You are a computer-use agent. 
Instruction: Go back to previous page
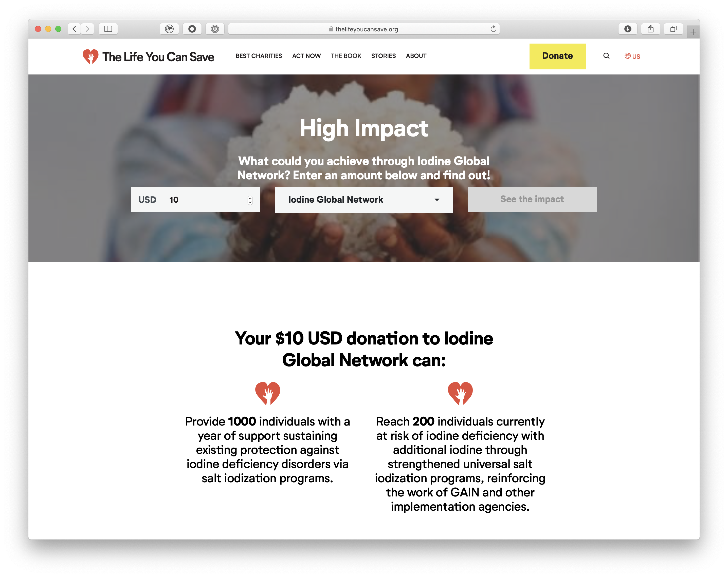74,29
